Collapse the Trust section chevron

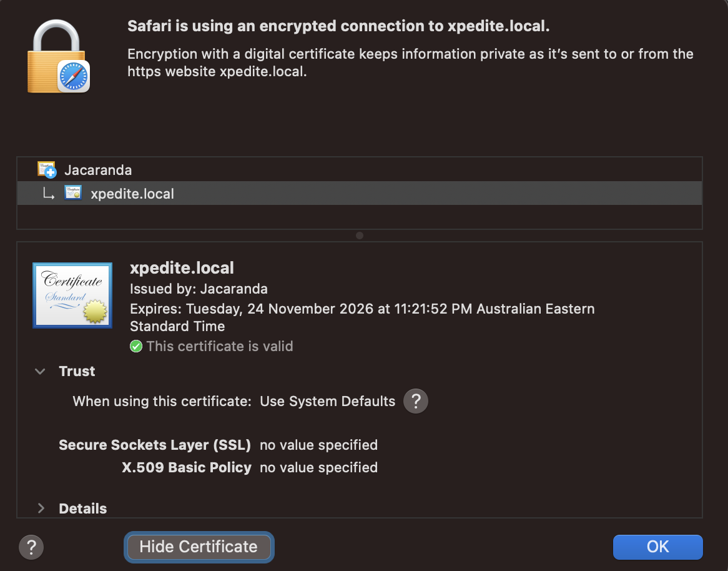click(41, 371)
